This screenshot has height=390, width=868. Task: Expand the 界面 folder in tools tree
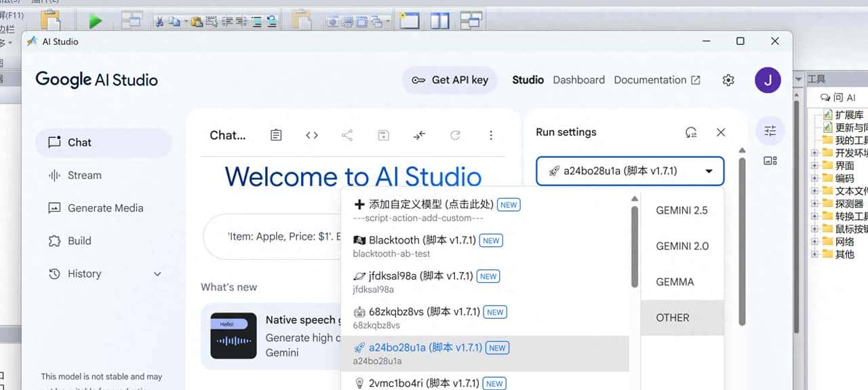tap(814, 165)
